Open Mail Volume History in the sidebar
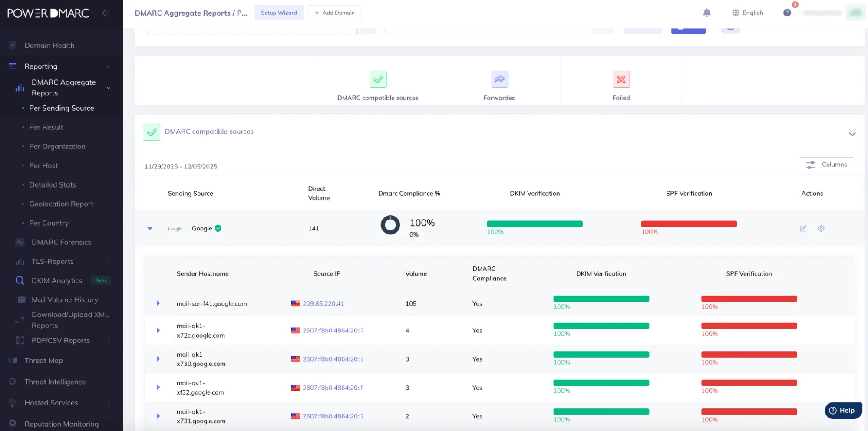The image size is (868, 431). 65,299
